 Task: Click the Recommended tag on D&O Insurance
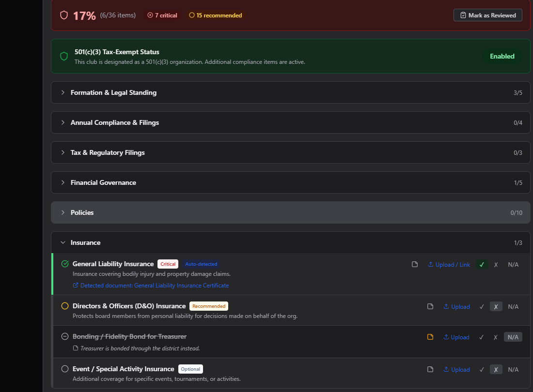[x=209, y=306]
